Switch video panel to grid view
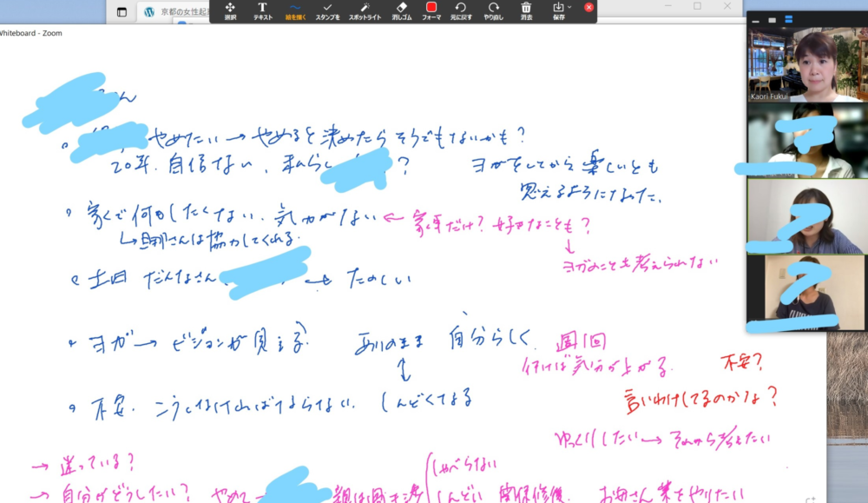 [x=789, y=19]
